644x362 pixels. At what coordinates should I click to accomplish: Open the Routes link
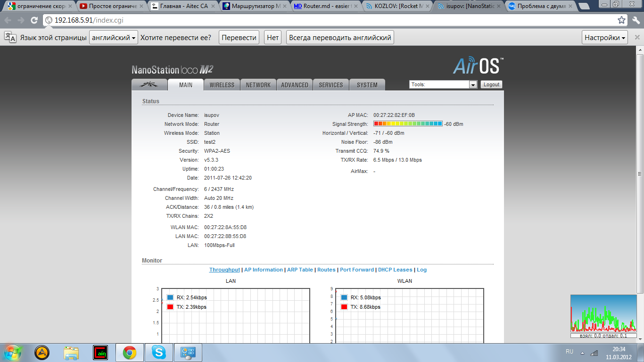point(326,270)
